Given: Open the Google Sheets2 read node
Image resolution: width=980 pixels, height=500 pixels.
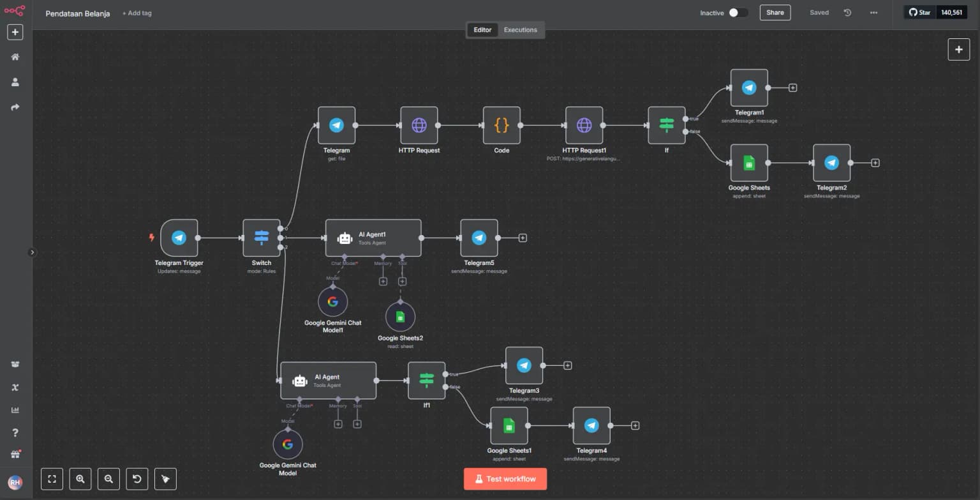Looking at the screenshot, I should click(x=400, y=317).
